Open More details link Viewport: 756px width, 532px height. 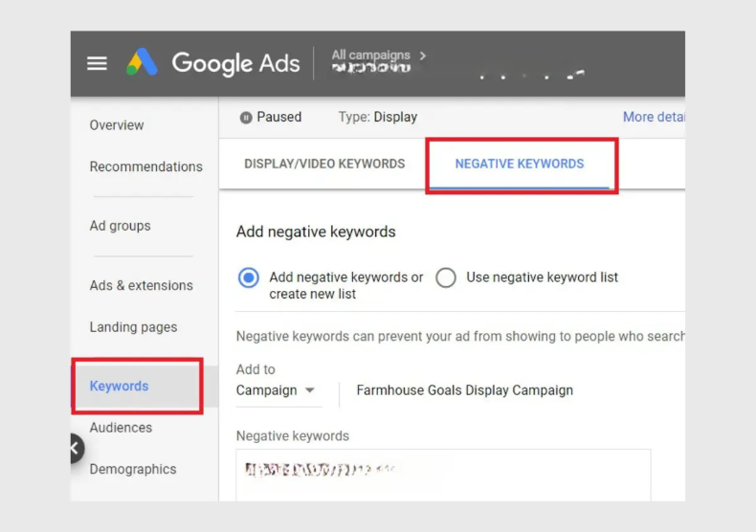(654, 117)
